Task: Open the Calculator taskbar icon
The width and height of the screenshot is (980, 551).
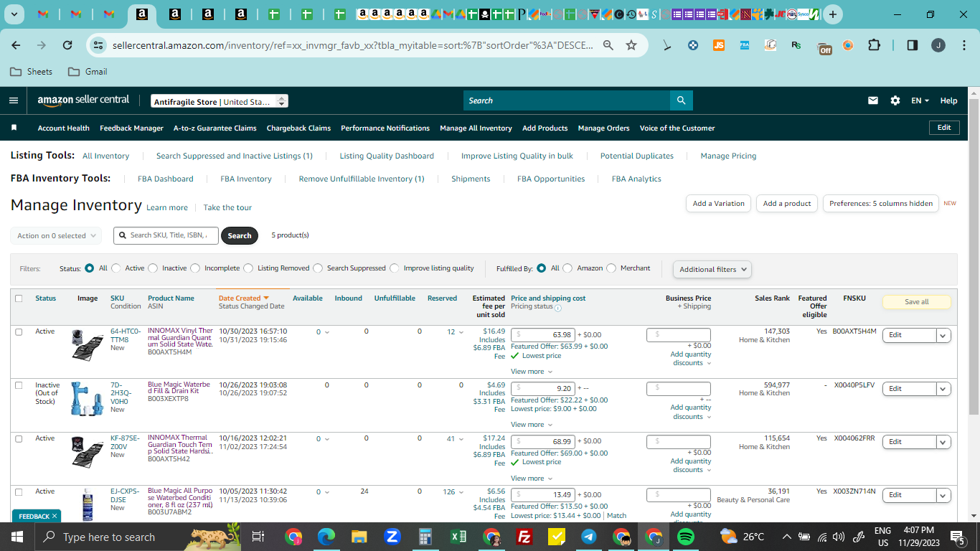Action: coord(425,537)
